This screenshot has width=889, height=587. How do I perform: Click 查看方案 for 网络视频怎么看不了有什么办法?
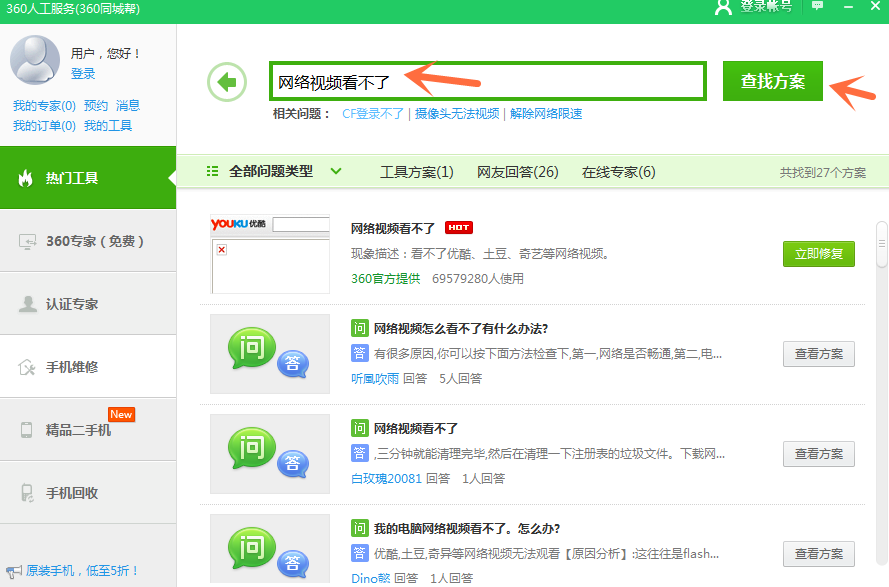(x=819, y=354)
